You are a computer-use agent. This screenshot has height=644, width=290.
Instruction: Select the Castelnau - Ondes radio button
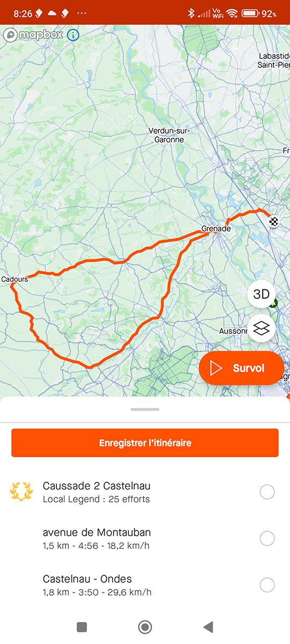pyautogui.click(x=267, y=585)
